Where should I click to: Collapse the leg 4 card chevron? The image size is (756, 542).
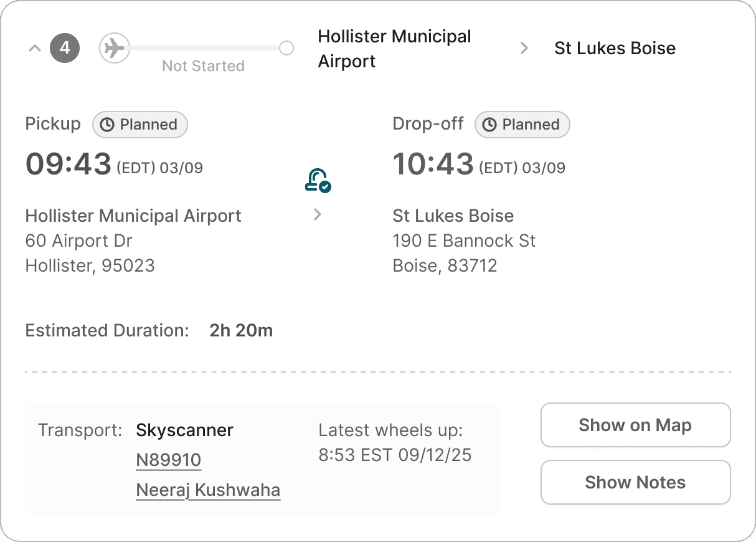click(x=35, y=49)
